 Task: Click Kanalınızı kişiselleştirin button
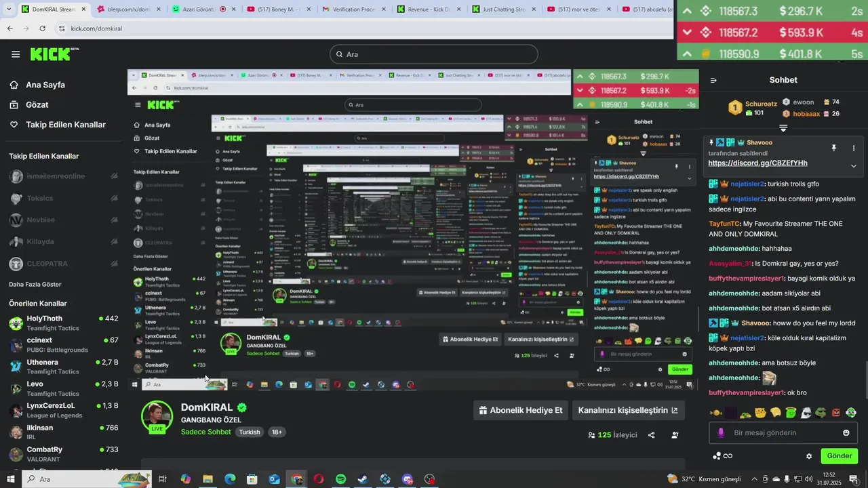pyautogui.click(x=628, y=410)
